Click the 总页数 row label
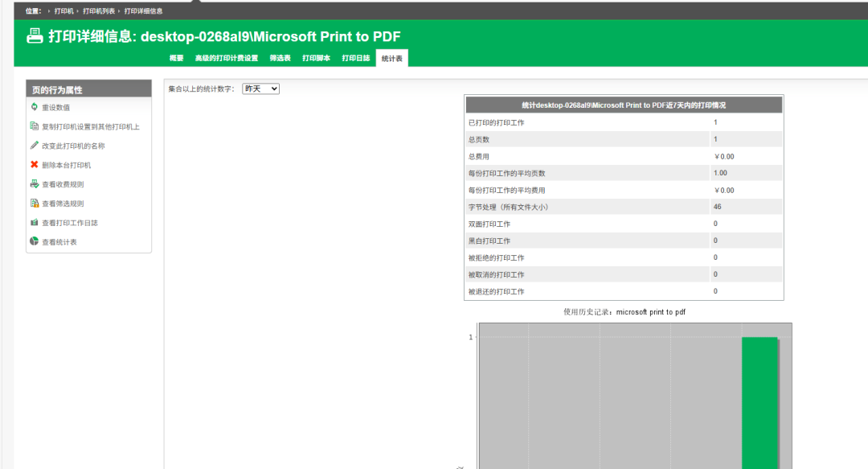 (x=479, y=140)
